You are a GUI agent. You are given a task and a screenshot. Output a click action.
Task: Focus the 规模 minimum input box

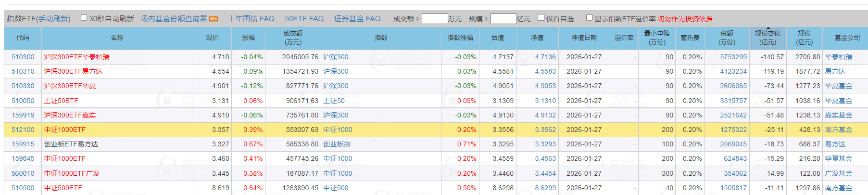coord(503,19)
